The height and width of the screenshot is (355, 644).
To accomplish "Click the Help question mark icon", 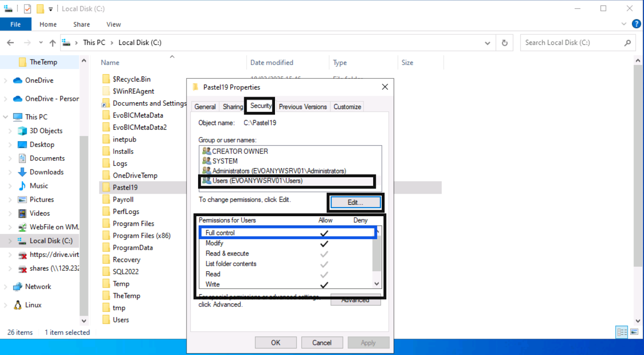I will click(636, 24).
